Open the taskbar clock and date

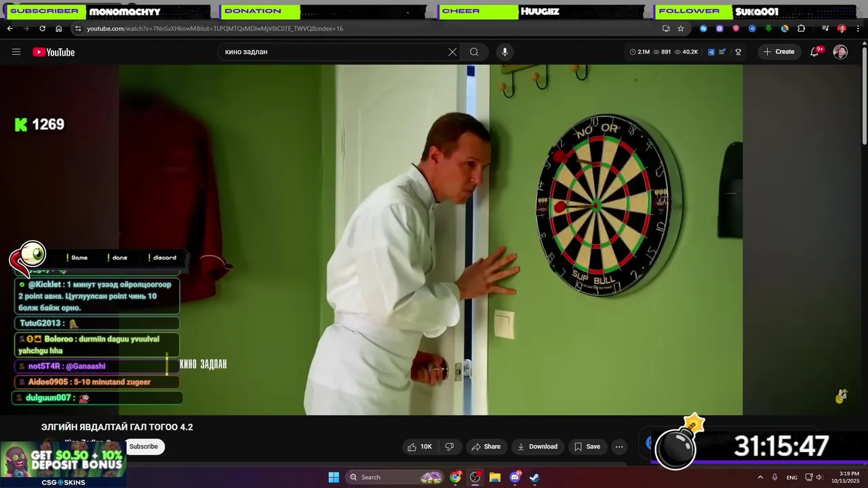pyautogui.click(x=845, y=477)
